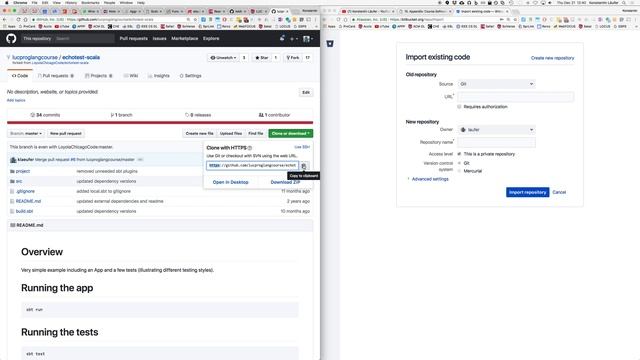
Task: Toggle the Clone or download dropdown
Action: 291,133
